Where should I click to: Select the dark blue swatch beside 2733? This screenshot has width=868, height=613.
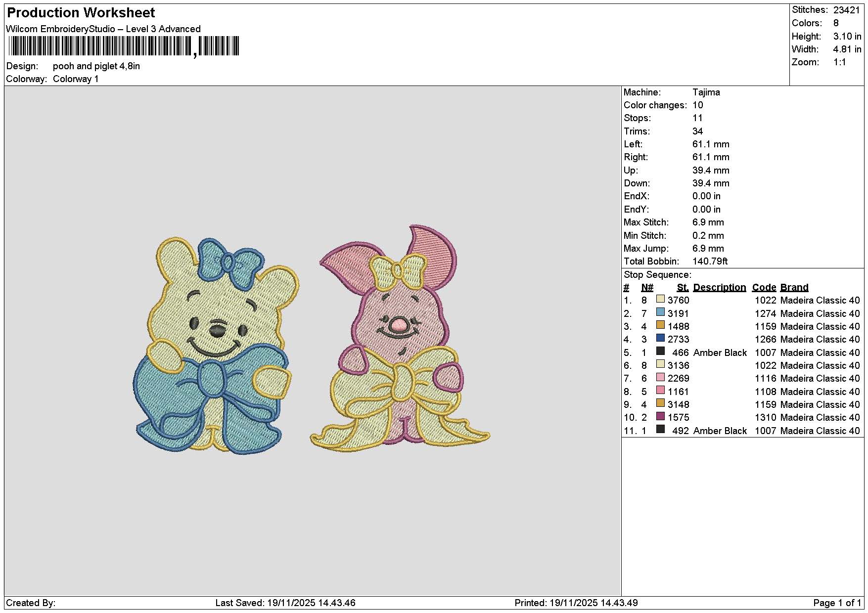click(x=660, y=338)
